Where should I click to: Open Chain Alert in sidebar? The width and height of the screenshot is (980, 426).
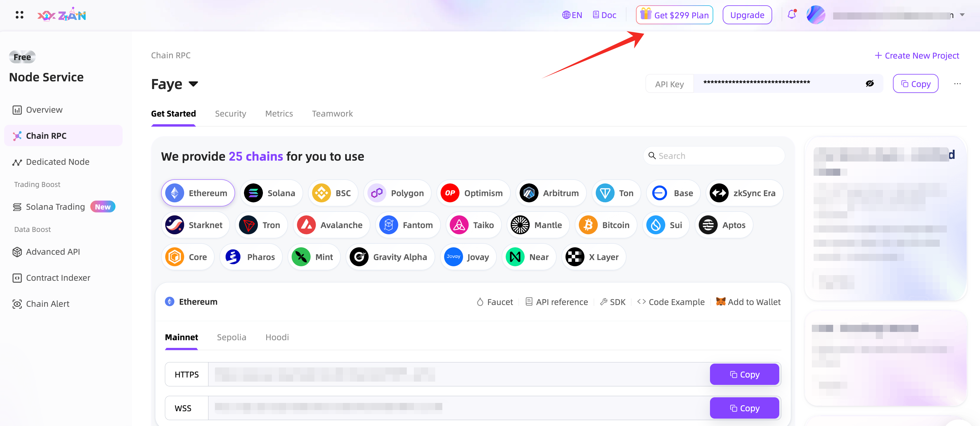pos(48,304)
